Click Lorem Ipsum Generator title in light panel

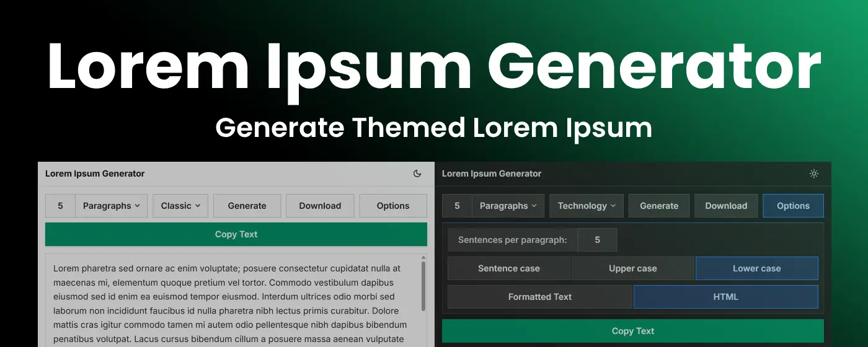(x=95, y=173)
